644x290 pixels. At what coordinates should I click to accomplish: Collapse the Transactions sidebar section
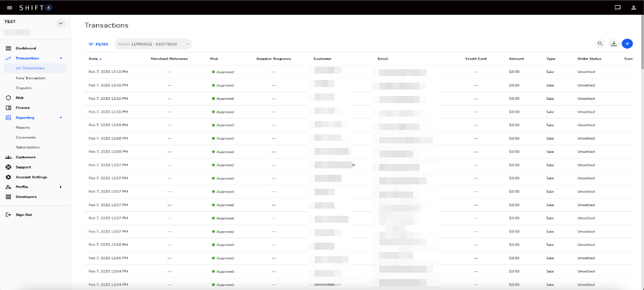coord(61,58)
